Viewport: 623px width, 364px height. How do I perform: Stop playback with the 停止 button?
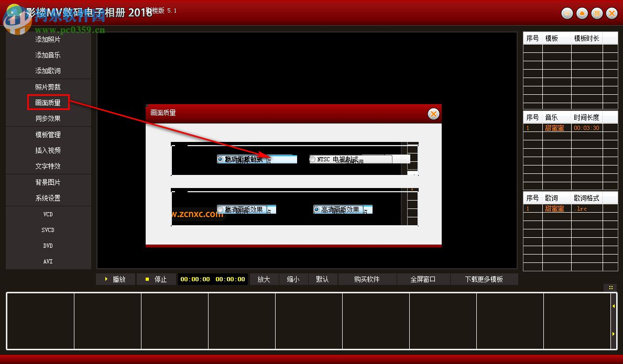pyautogui.click(x=156, y=279)
